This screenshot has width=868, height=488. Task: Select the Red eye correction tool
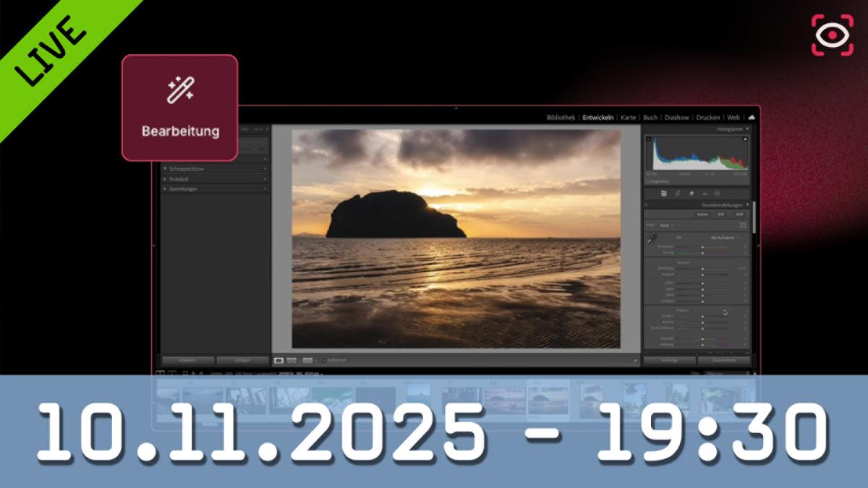pos(704,194)
